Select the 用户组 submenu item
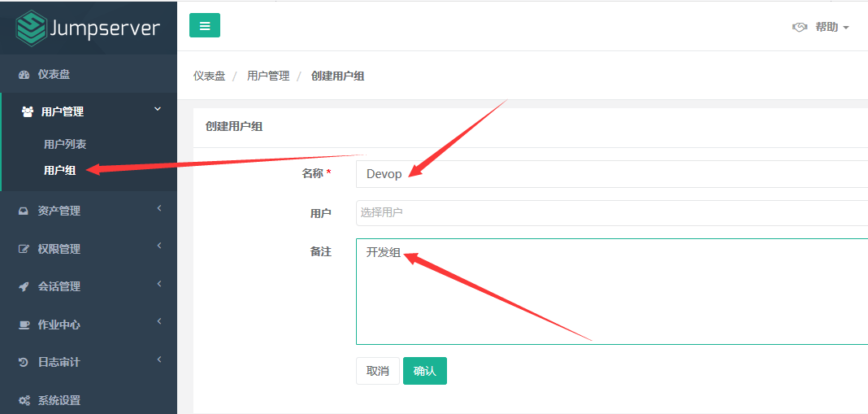This screenshot has height=414, width=868. pyautogui.click(x=60, y=170)
